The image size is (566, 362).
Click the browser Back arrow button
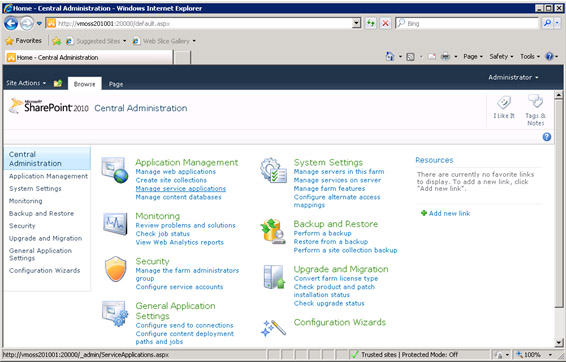11,24
